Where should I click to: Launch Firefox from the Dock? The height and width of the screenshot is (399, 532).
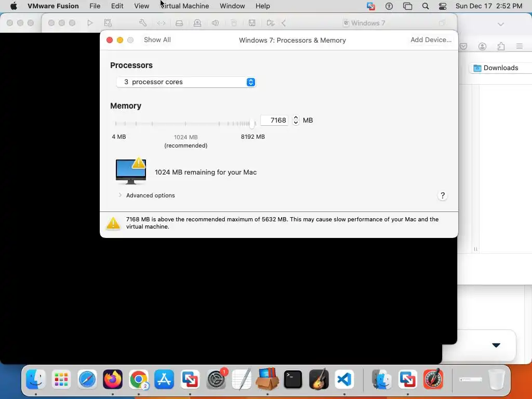[x=113, y=379]
